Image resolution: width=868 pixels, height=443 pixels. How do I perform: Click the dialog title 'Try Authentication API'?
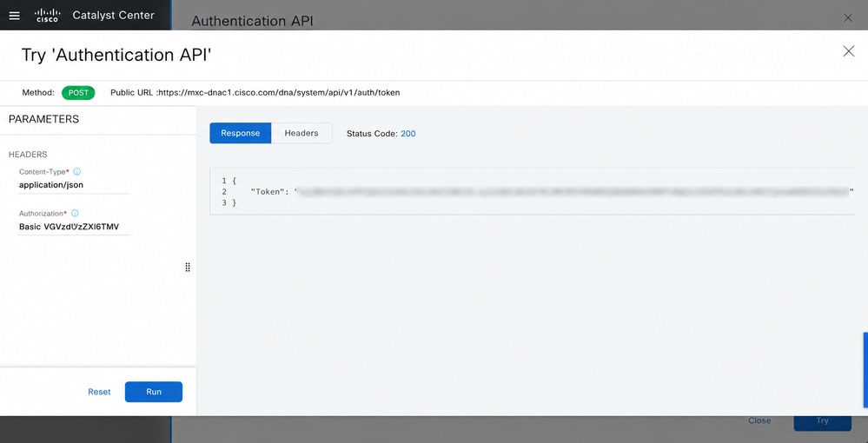pyautogui.click(x=116, y=55)
